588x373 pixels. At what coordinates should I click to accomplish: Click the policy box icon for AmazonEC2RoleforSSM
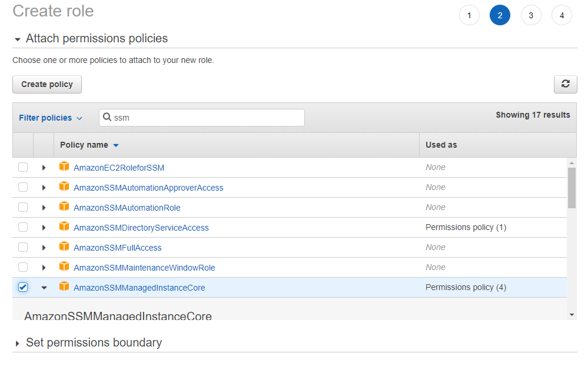(64, 166)
